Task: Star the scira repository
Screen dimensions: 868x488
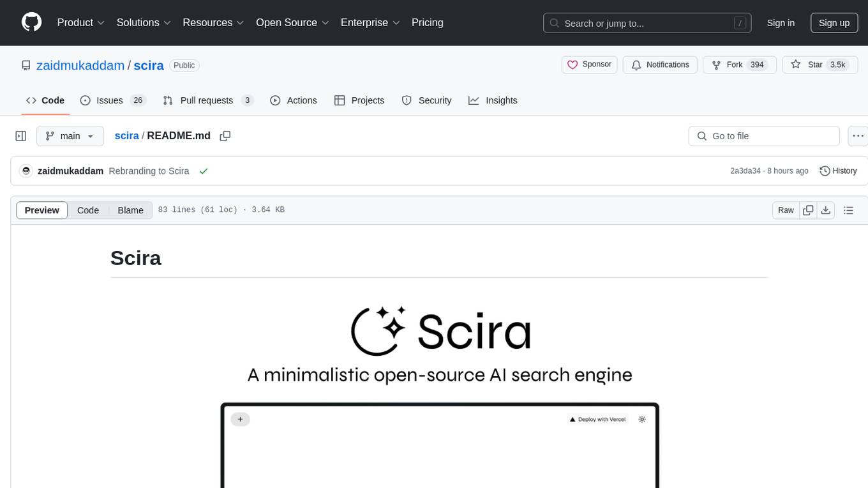Action: tap(820, 65)
